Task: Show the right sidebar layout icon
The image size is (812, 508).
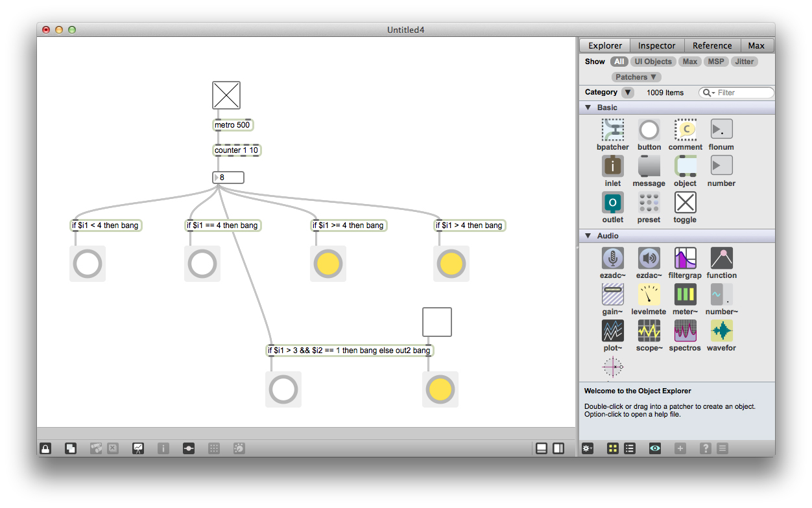Action: 558,448
